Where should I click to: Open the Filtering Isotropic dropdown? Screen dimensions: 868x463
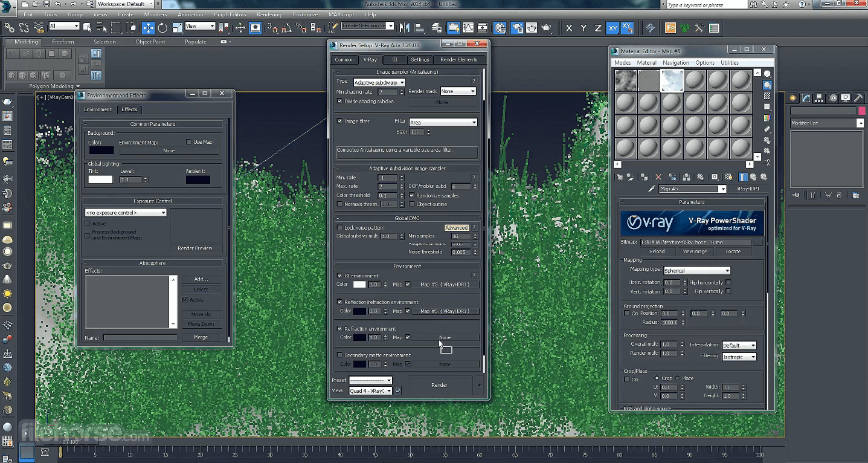coord(739,357)
